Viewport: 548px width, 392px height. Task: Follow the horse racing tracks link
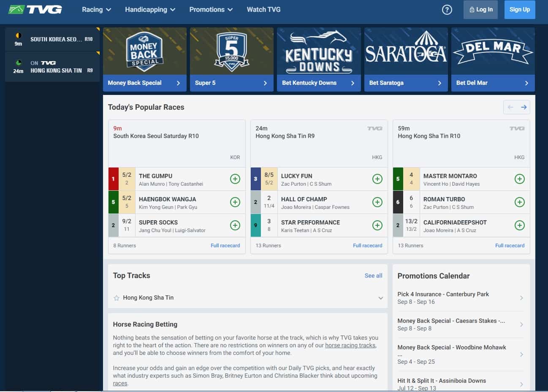tap(350, 345)
